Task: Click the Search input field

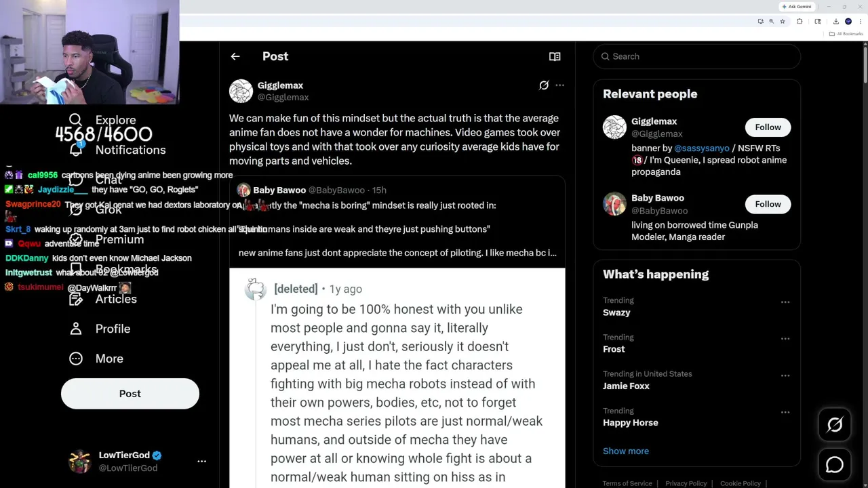Action: (698, 56)
